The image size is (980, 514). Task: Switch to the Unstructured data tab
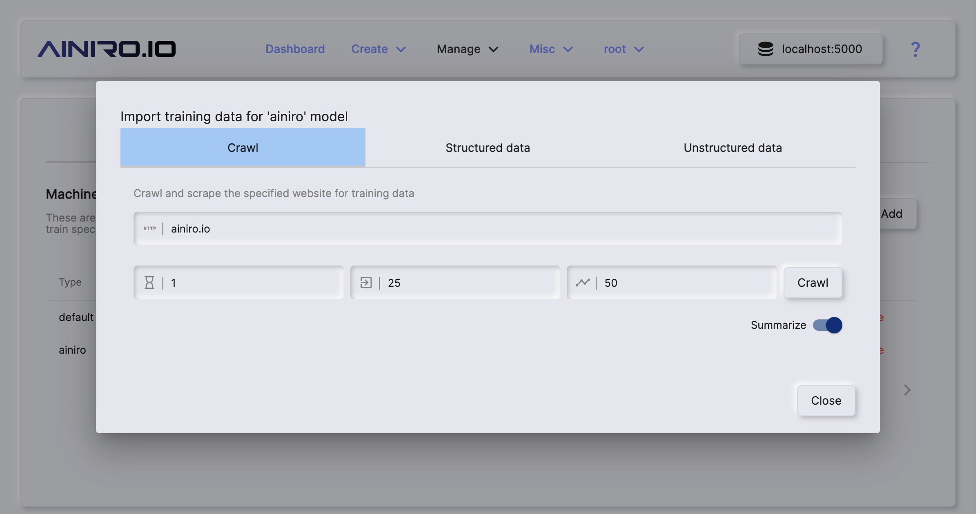733,148
